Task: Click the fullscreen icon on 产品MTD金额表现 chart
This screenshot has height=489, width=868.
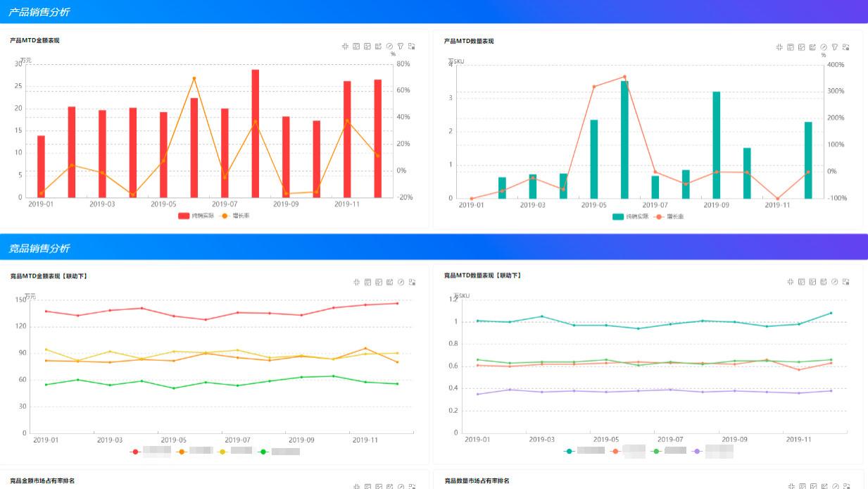Action: 411,46
